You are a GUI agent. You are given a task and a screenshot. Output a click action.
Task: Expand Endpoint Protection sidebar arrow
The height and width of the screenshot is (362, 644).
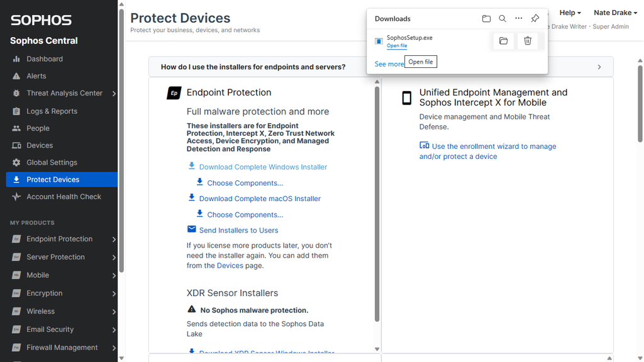114,239
